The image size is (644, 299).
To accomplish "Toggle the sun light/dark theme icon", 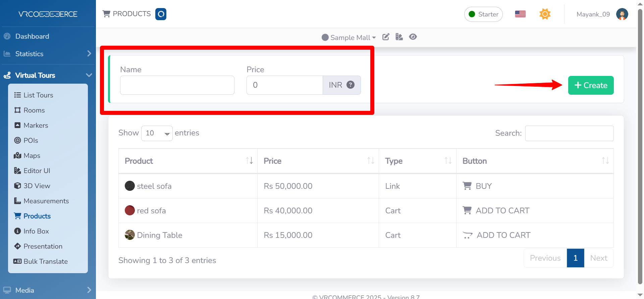I will coord(545,14).
